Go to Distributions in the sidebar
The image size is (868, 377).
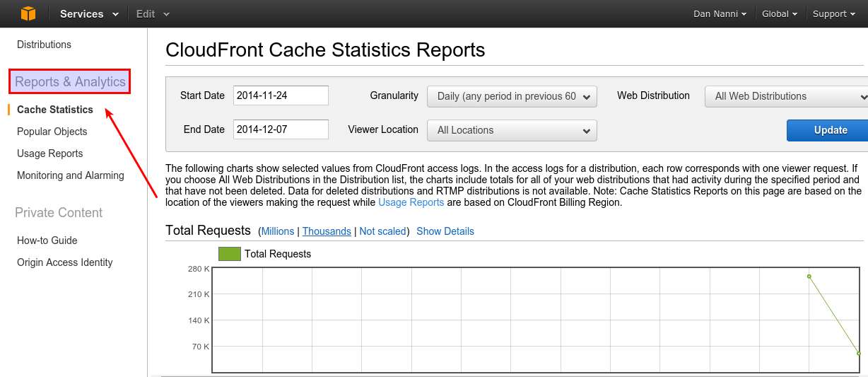tap(44, 45)
